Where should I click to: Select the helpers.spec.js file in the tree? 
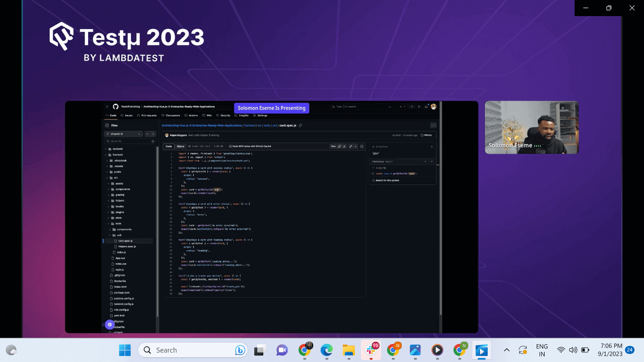tap(127, 246)
